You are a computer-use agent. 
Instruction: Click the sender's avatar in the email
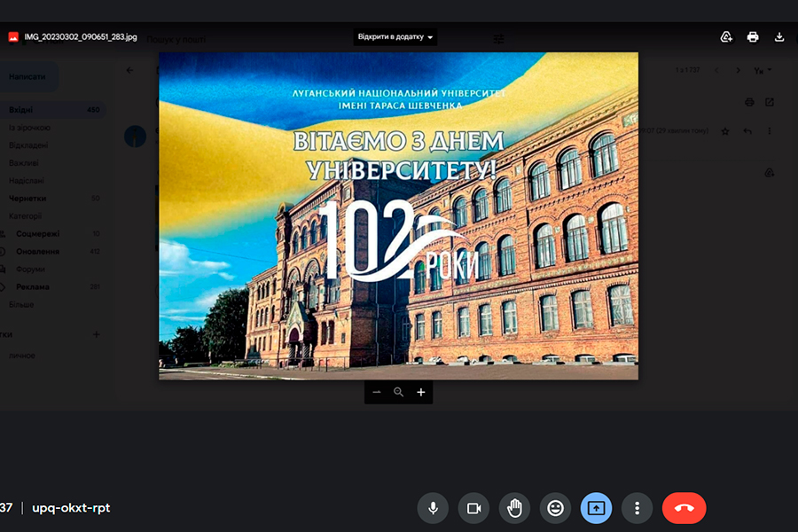point(135,137)
